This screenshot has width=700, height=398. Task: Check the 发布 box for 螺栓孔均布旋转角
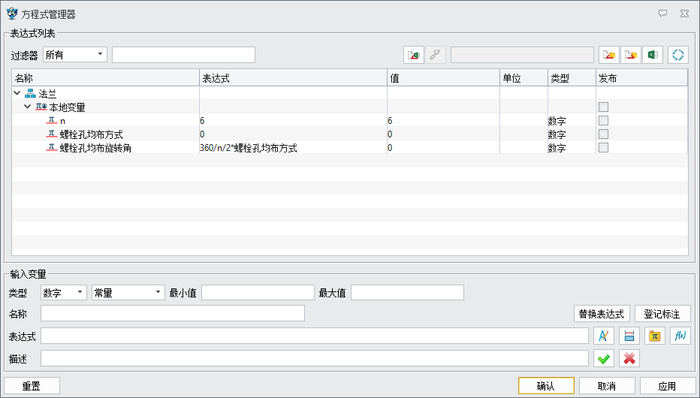pos(604,148)
